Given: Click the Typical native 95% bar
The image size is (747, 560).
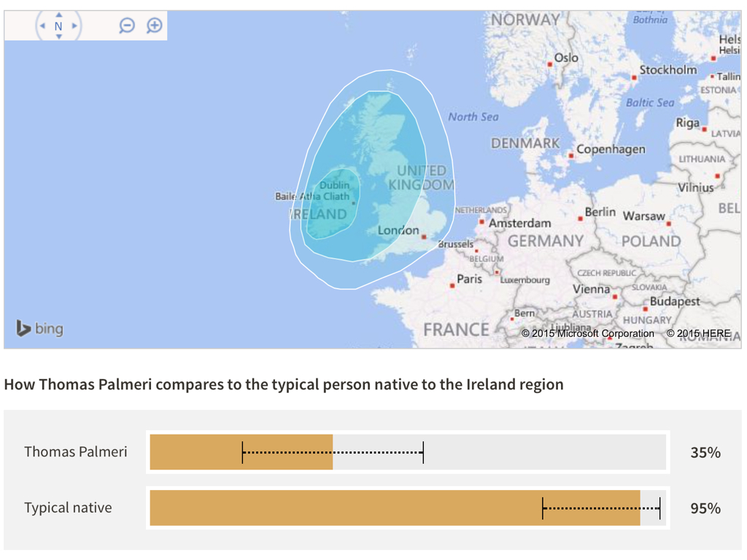Looking at the screenshot, I should tap(395, 508).
